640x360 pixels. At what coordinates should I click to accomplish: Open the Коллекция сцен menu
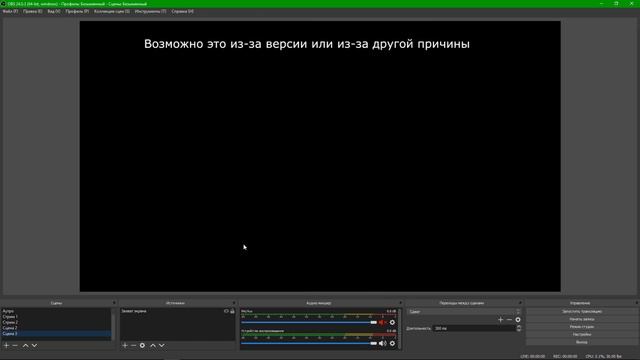112,11
